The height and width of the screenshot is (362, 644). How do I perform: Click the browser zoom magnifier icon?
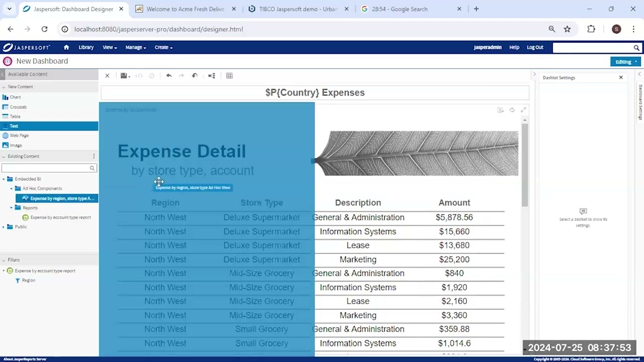(x=552, y=29)
